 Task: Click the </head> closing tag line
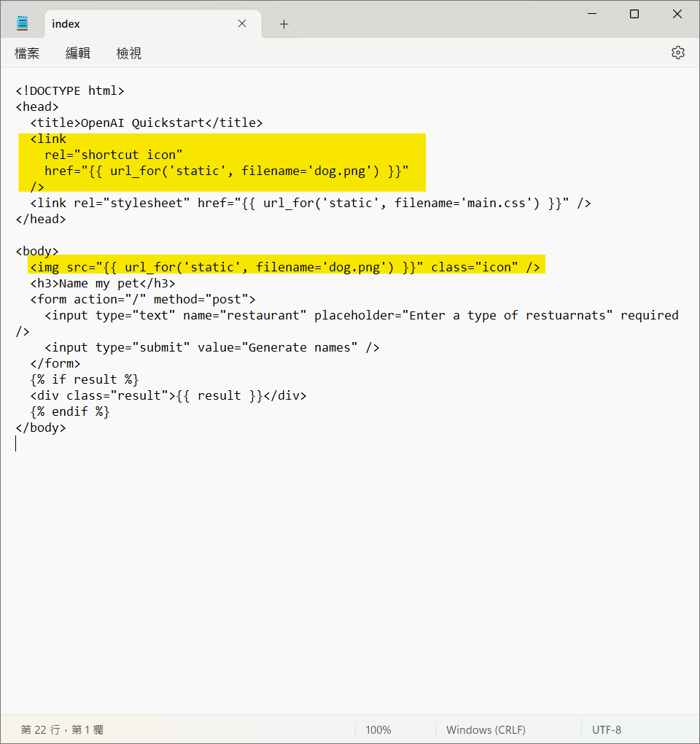click(41, 220)
